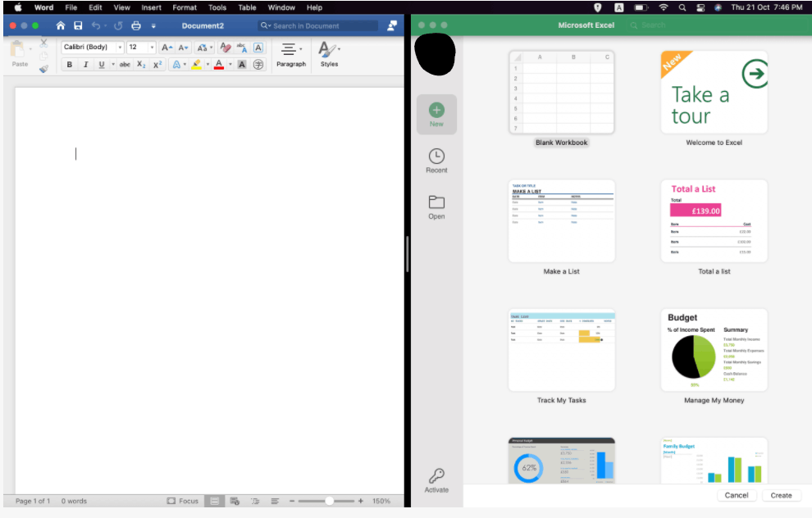The width and height of the screenshot is (812, 518).
Task: Click the New icon in Excel sidebar
Action: click(436, 115)
